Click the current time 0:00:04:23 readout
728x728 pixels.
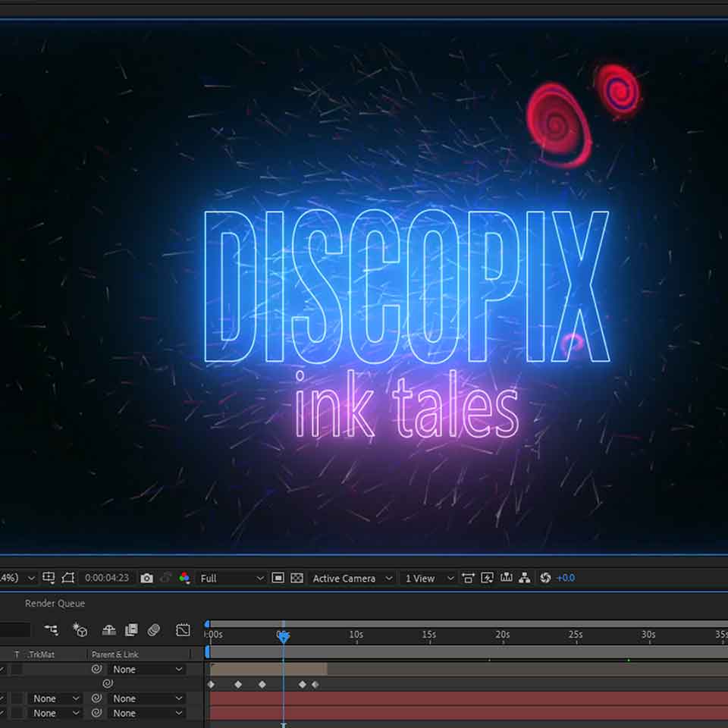tap(107, 578)
